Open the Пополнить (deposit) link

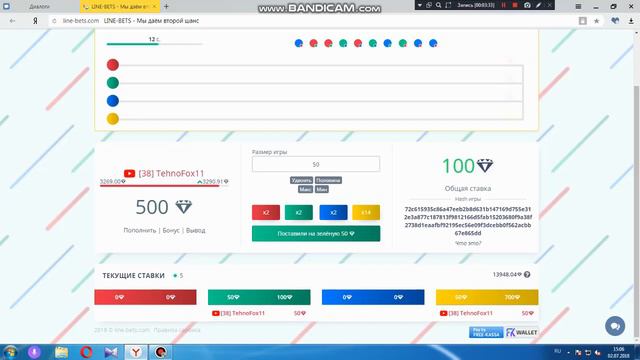coord(140,230)
